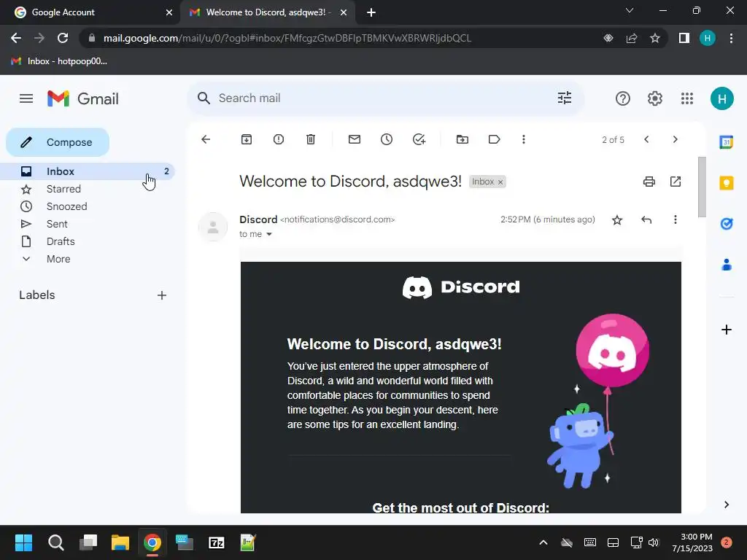Click the Gmail logo
The width and height of the screenshot is (747, 560).
(x=83, y=98)
